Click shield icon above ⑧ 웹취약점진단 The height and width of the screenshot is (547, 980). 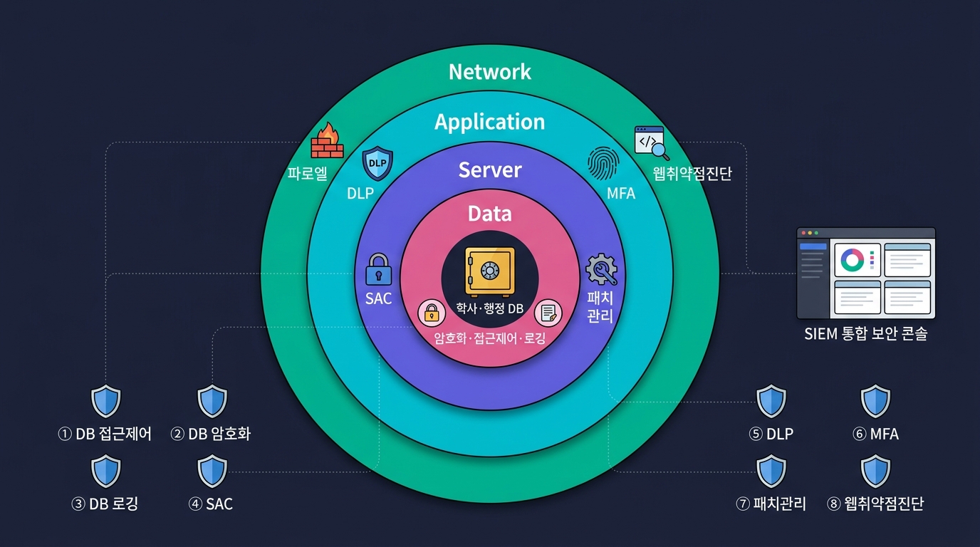click(x=876, y=472)
